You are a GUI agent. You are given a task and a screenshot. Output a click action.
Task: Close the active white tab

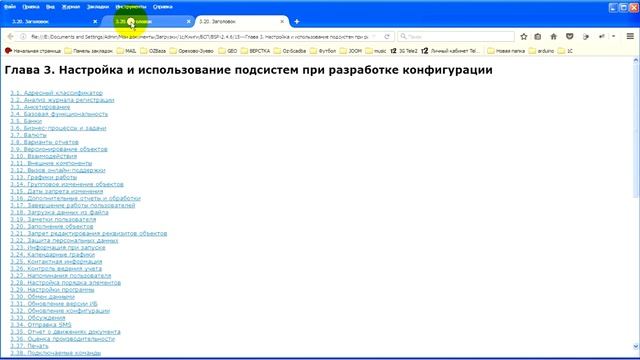282,22
